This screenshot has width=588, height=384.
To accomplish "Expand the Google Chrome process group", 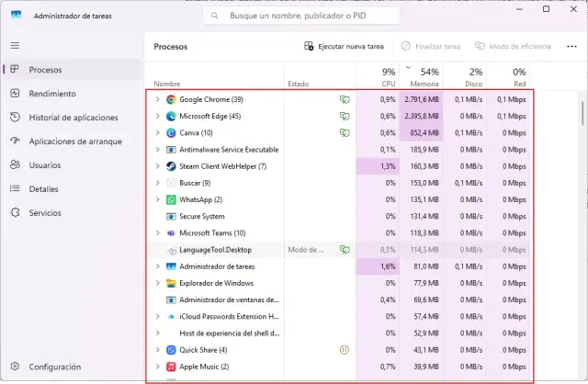I will point(157,99).
